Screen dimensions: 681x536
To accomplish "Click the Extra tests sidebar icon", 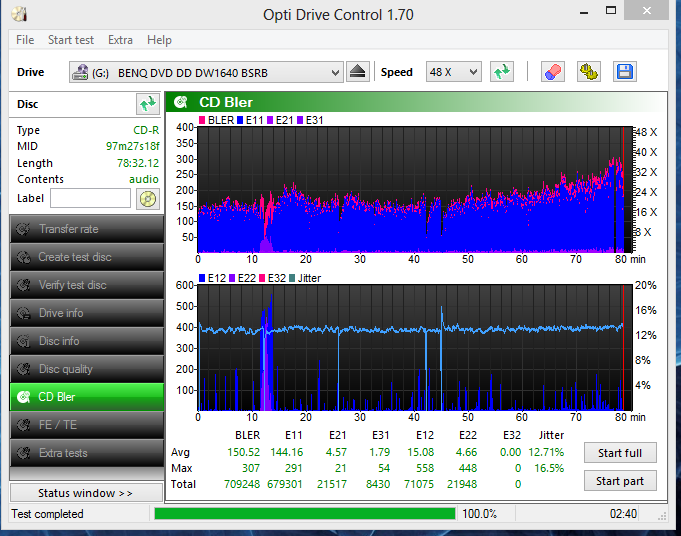I will click(x=23, y=453).
